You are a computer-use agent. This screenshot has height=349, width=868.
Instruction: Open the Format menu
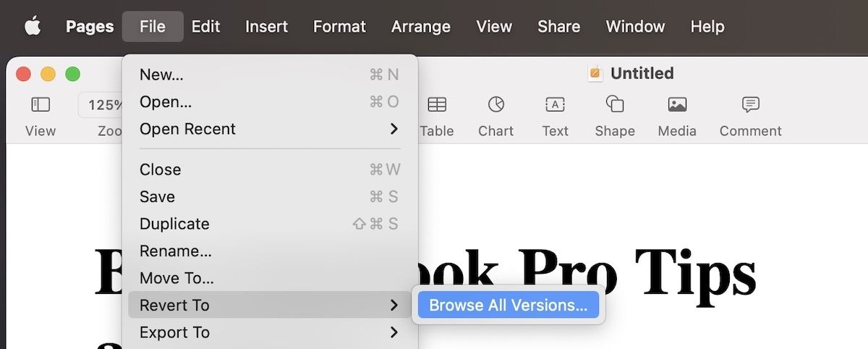tap(340, 27)
